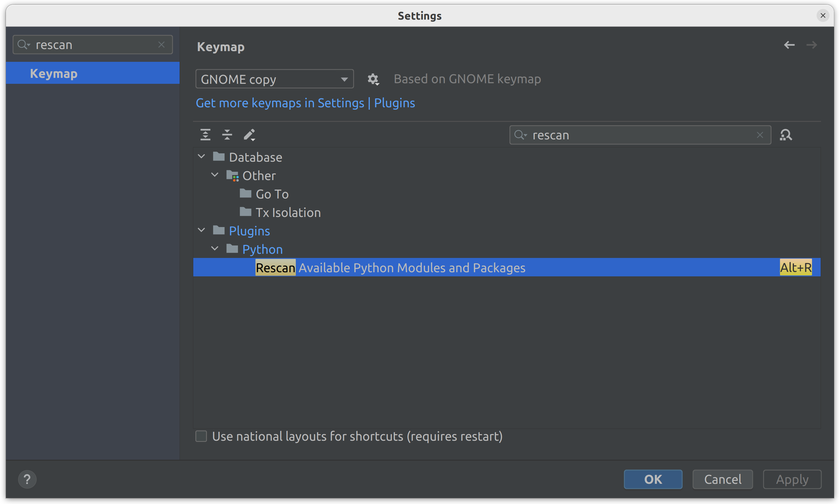Collapse the Plugins tree group
Screen dimensions: 840x504
click(202, 230)
